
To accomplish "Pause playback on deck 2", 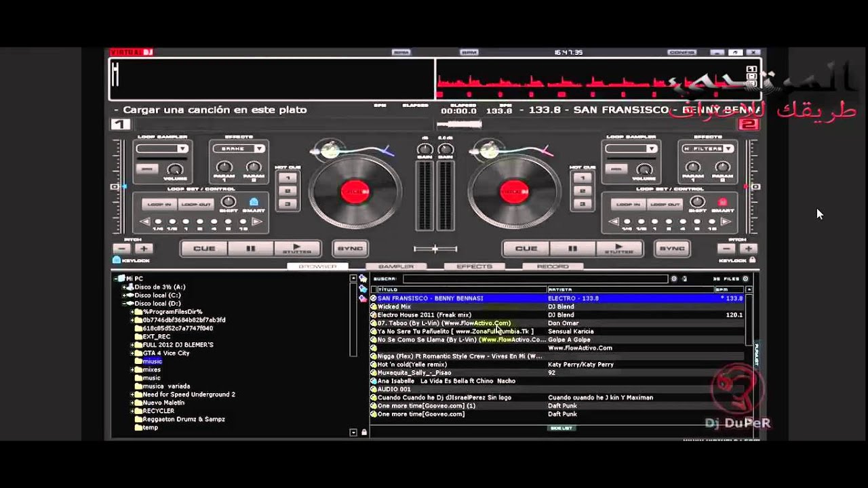I will point(572,249).
